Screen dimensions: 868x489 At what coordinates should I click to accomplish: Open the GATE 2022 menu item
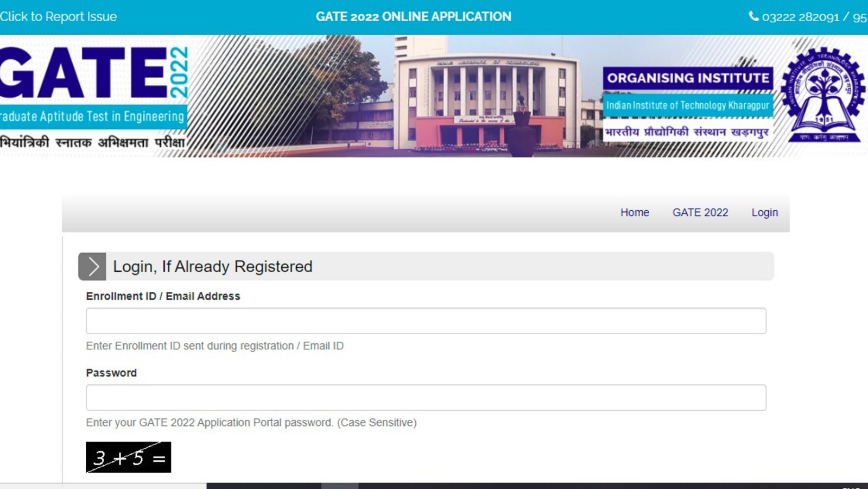click(700, 212)
